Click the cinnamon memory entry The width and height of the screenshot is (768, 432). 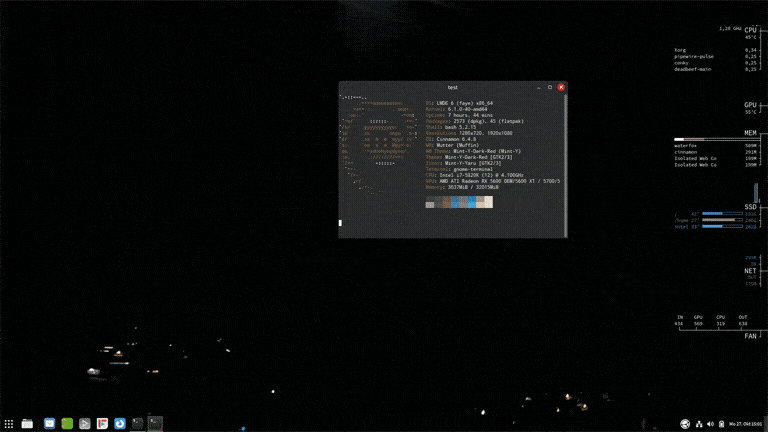pos(685,152)
